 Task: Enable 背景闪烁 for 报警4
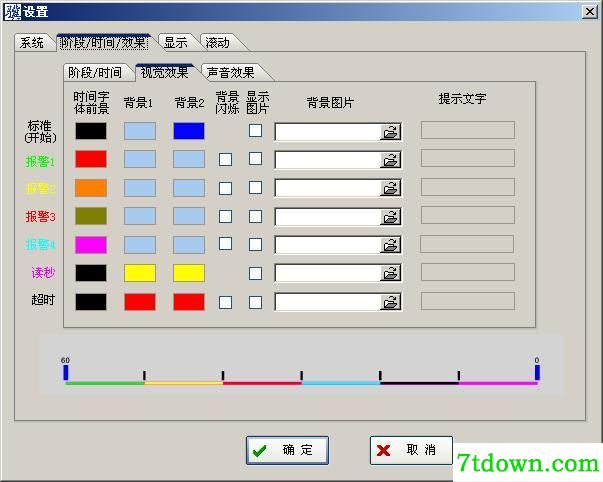point(225,244)
